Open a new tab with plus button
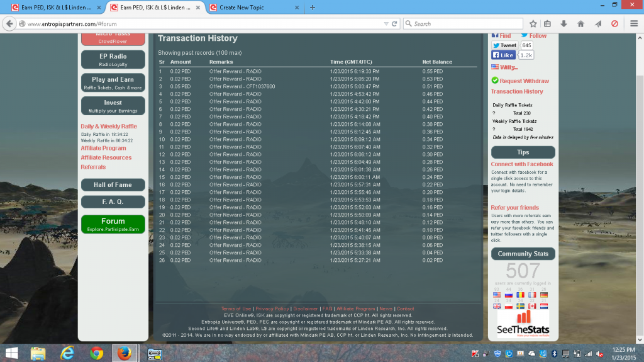This screenshot has width=644, height=362. (313, 8)
